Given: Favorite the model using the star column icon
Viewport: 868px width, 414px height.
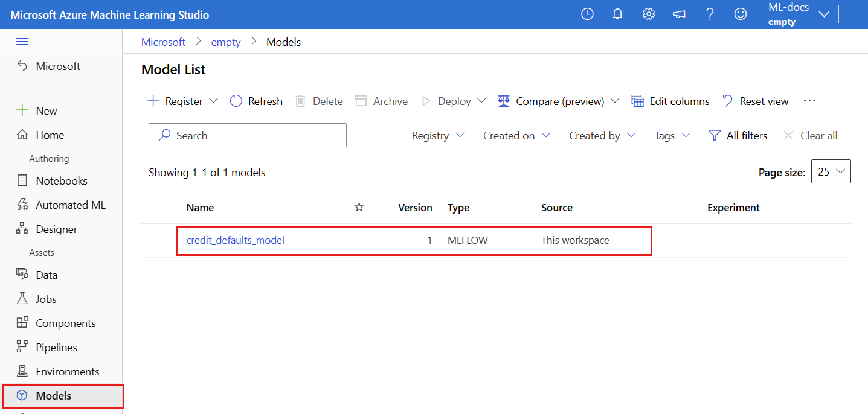Looking at the screenshot, I should [359, 208].
